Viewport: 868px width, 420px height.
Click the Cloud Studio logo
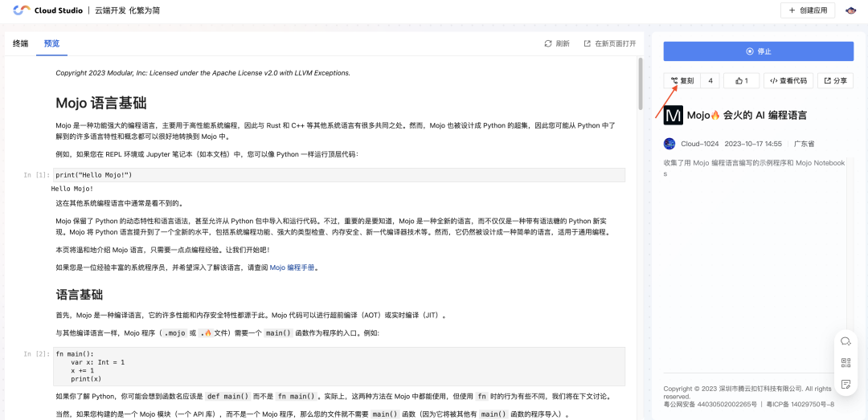point(47,10)
